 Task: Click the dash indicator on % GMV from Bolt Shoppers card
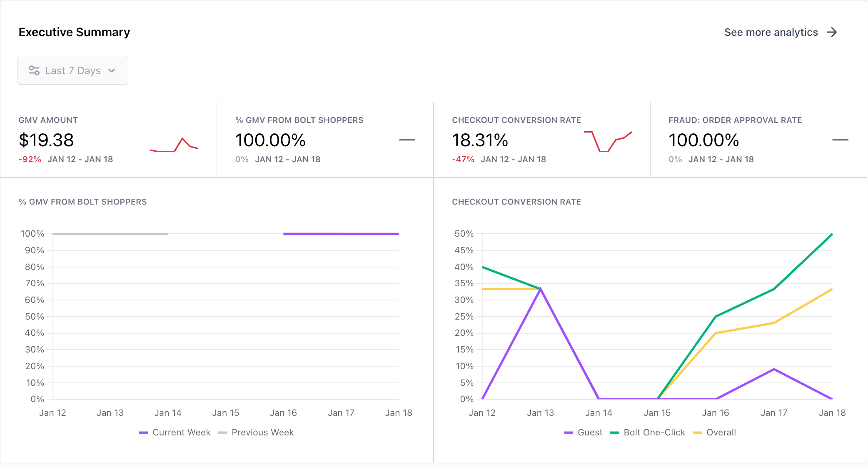point(408,140)
